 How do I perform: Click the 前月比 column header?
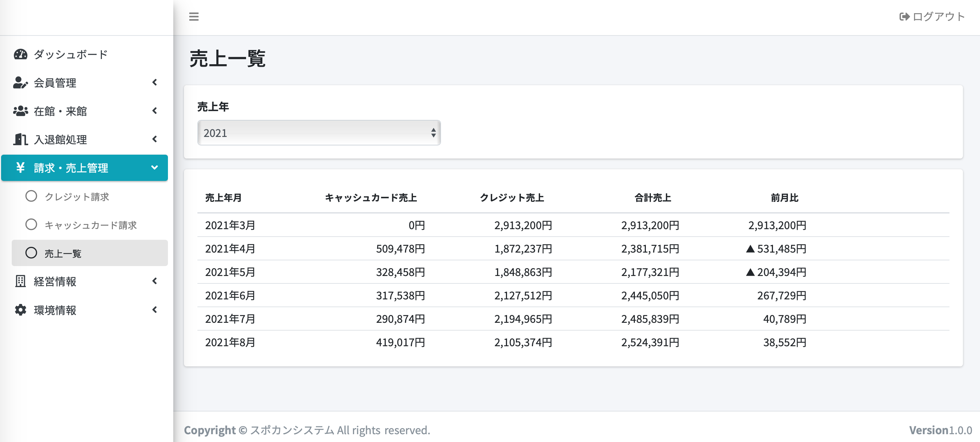tap(784, 198)
